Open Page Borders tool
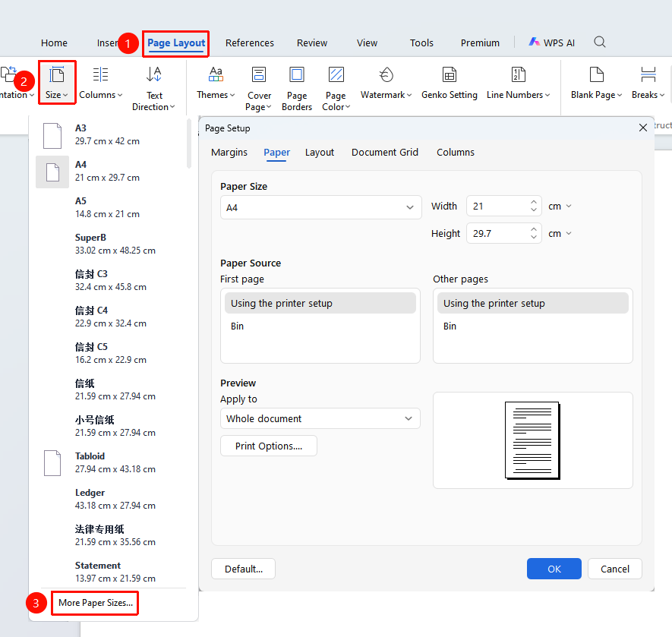 pyautogui.click(x=297, y=74)
